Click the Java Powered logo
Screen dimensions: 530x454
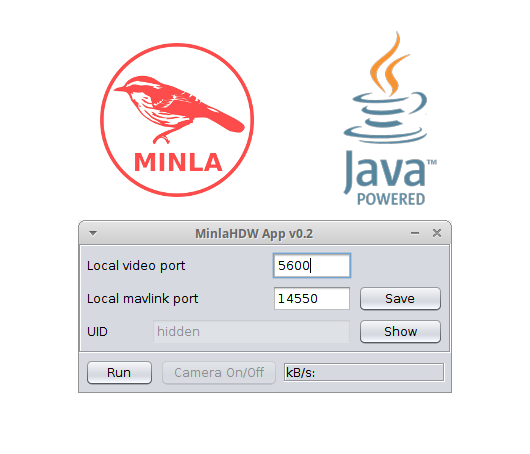click(x=390, y=118)
